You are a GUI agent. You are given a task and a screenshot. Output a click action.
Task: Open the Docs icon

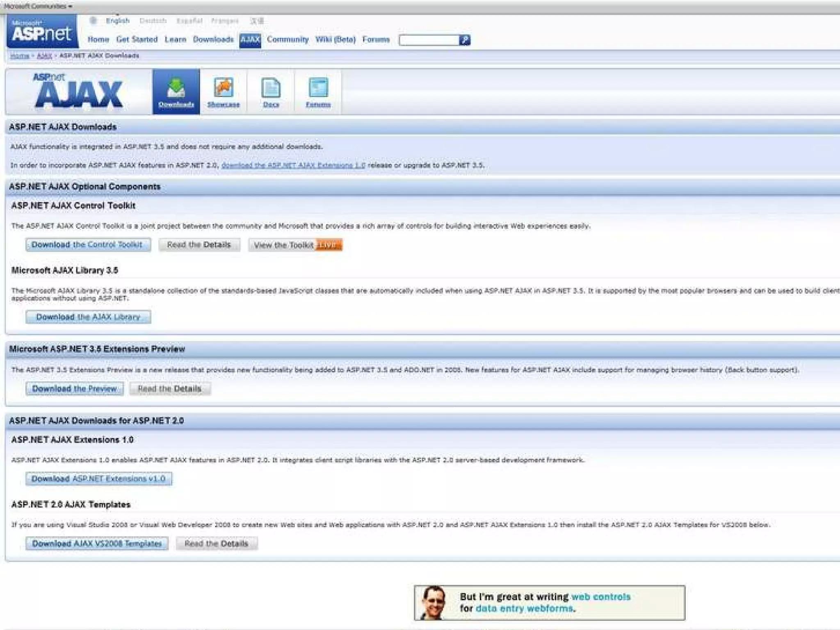coord(271,91)
